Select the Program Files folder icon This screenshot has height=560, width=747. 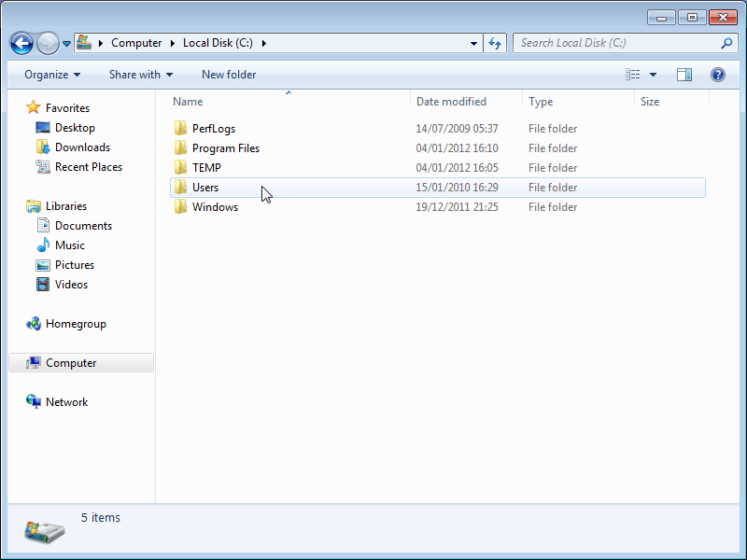180,148
